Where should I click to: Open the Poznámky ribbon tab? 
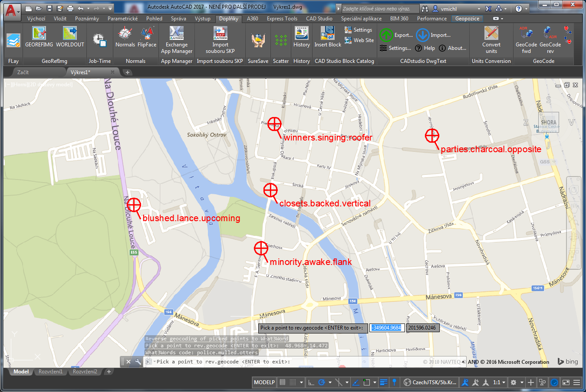87,19
